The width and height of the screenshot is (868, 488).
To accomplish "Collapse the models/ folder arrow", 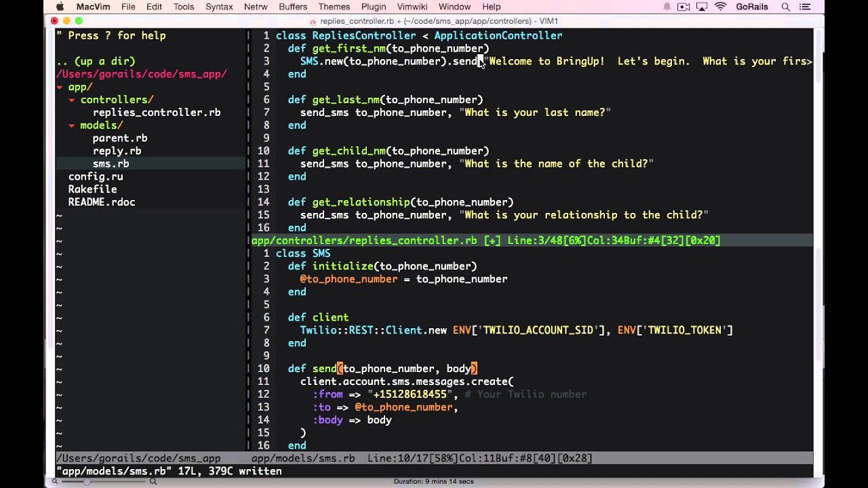I will click(72, 125).
